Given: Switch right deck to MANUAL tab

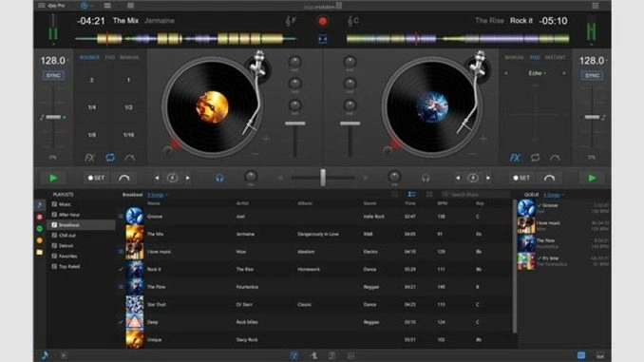Looking at the screenshot, I should (x=514, y=58).
